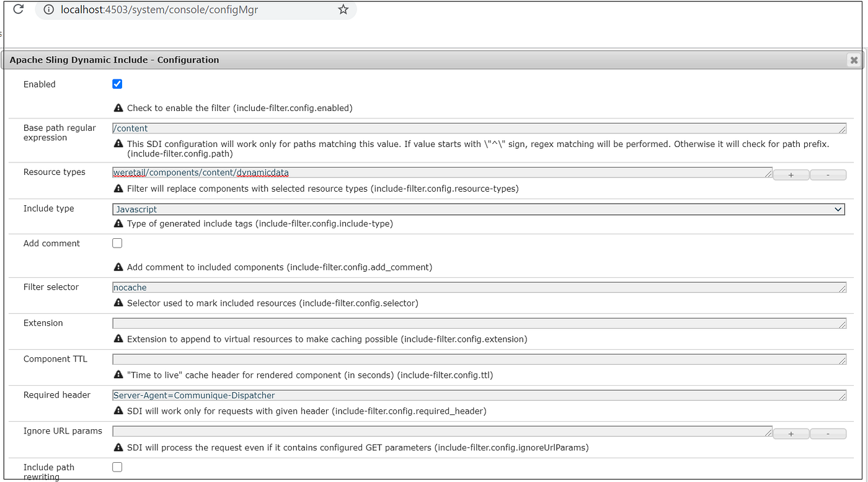Click the warning icon beside 'Extension to append'
868x482 pixels.
click(x=118, y=339)
